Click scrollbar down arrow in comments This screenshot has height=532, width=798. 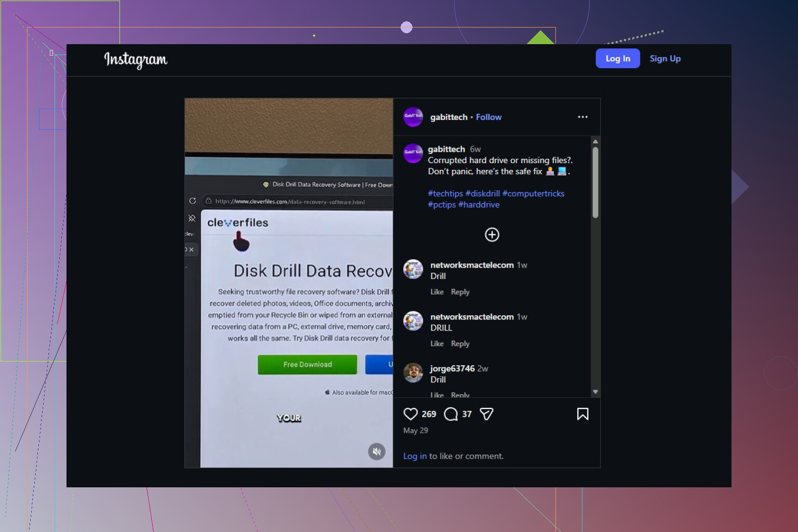click(x=595, y=392)
